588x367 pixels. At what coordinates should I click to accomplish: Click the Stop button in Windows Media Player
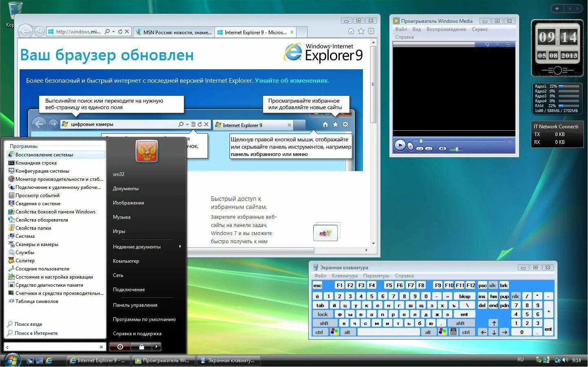411,147
